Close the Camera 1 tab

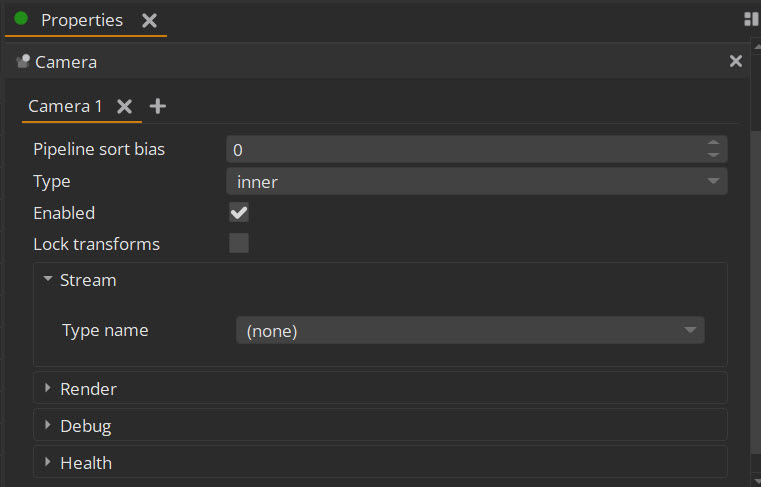coord(125,106)
